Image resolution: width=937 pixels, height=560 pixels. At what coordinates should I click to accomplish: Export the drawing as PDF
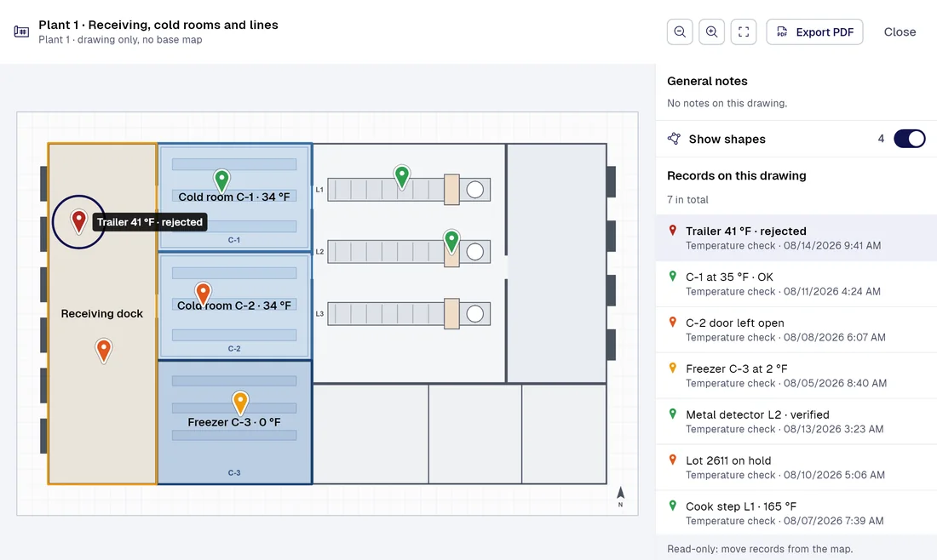(x=814, y=31)
